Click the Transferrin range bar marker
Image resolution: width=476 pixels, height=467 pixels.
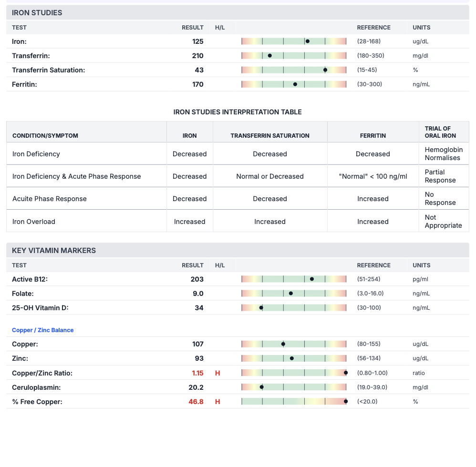click(x=269, y=55)
